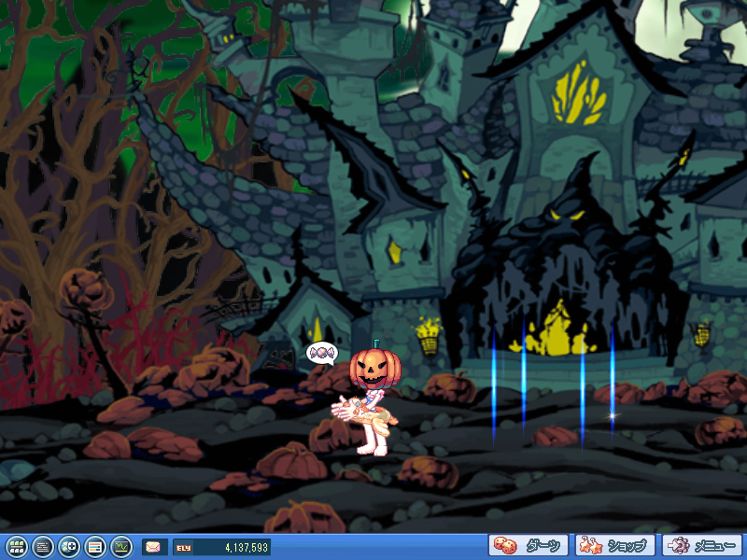
Task: Open the grid panel round button
Action: click(17, 547)
